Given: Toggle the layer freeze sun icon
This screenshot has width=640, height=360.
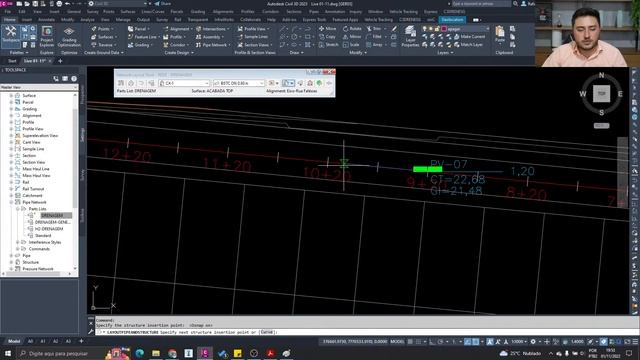Looking at the screenshot, I should [x=431, y=29].
